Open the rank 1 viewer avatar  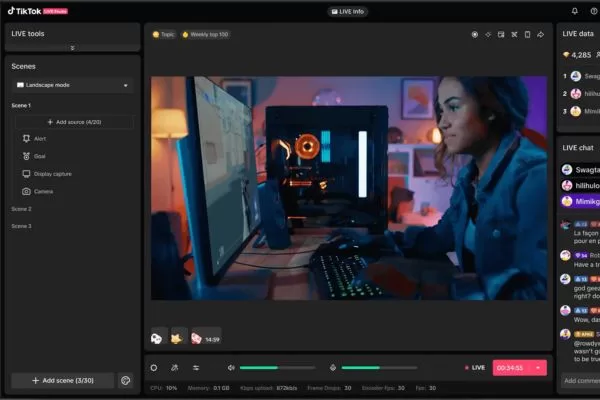point(576,76)
